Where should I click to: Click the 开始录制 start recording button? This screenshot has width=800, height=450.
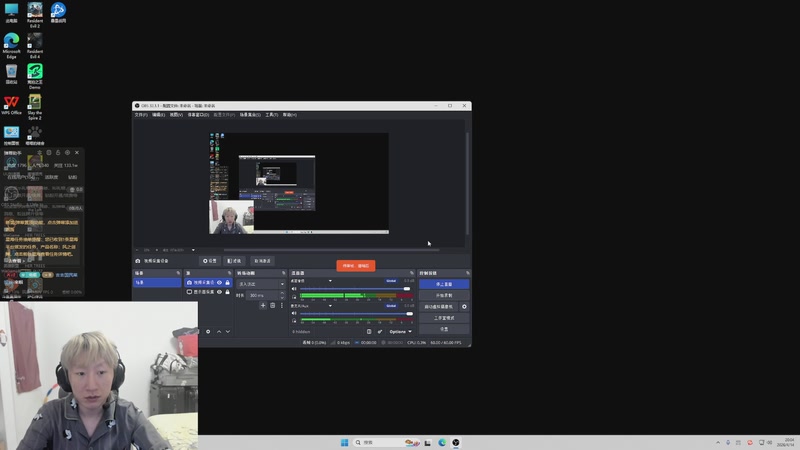[444, 295]
